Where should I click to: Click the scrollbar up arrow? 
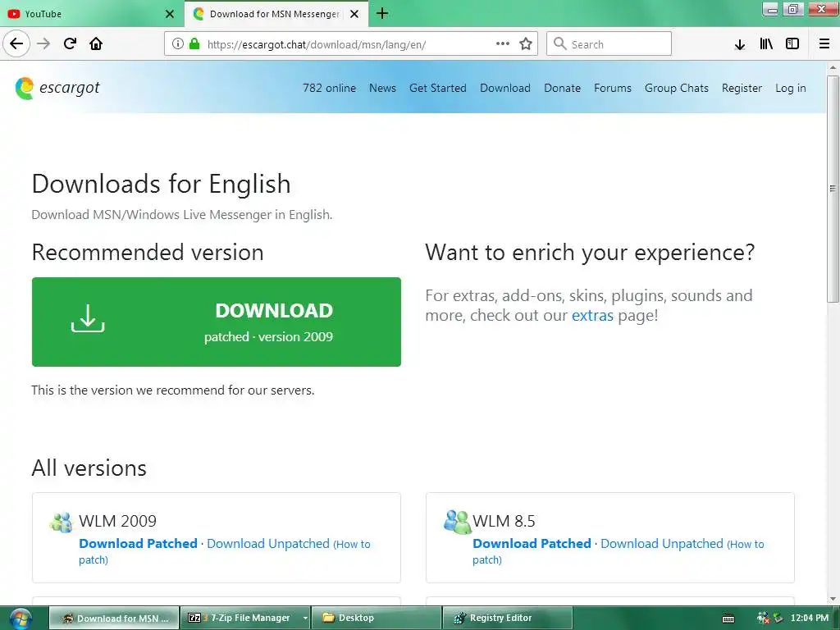tap(833, 68)
